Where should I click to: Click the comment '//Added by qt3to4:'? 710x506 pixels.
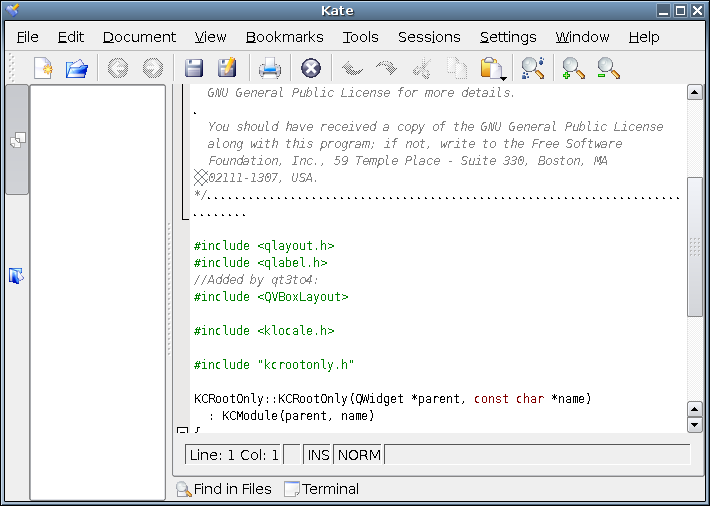point(256,280)
